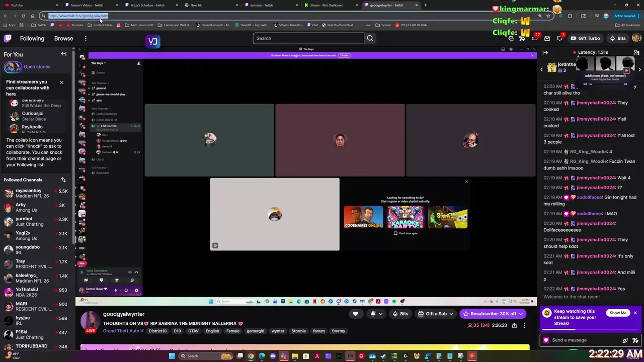Click the Show Me streak button

(x=618, y=313)
